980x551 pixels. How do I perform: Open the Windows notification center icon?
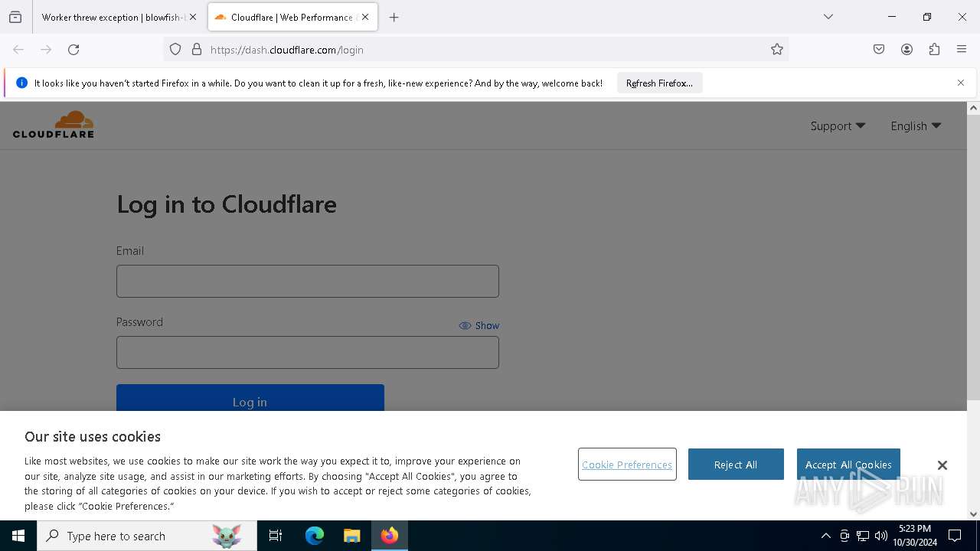(955, 536)
